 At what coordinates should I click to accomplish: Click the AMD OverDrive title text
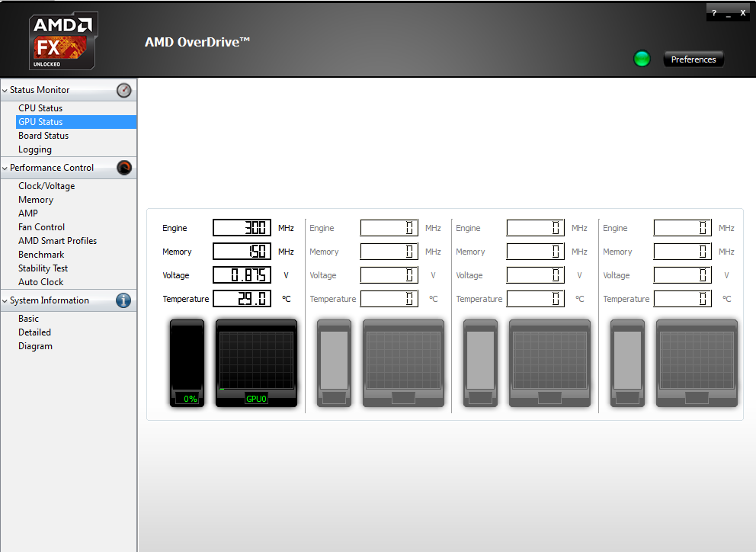coord(197,42)
